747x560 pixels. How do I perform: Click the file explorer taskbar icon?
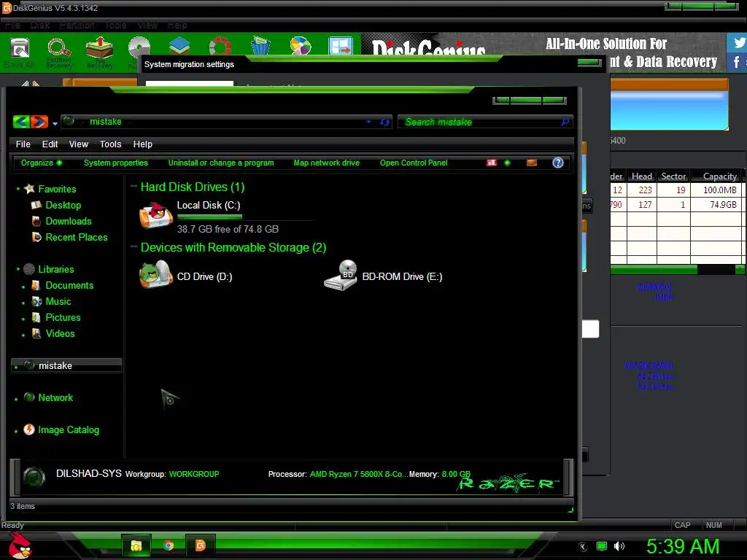[136, 545]
